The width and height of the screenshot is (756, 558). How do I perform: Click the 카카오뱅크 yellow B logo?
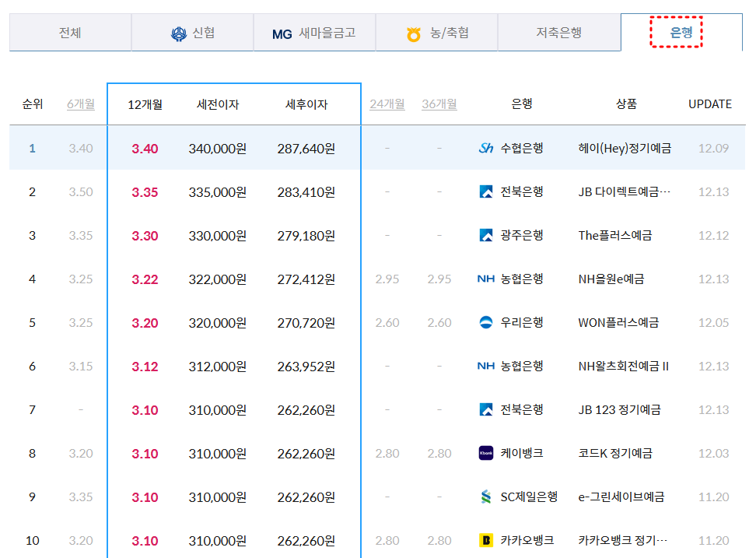click(486, 540)
